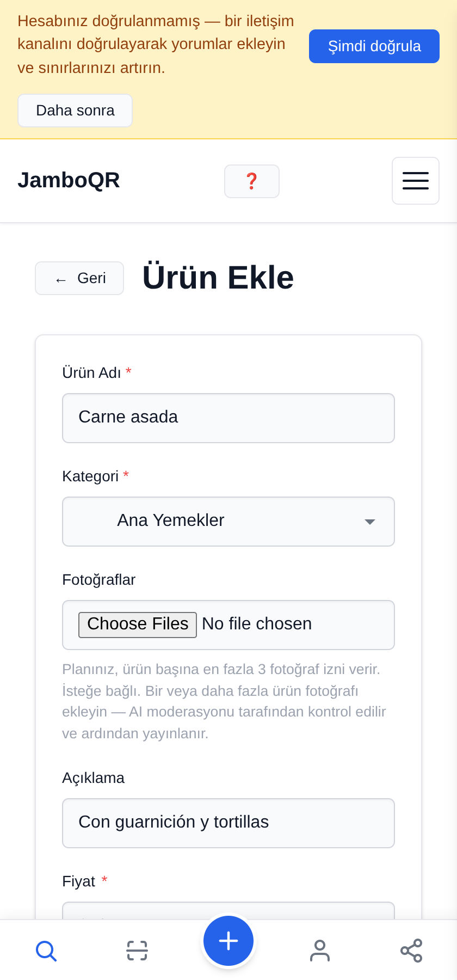The width and height of the screenshot is (457, 980).
Task: Tap the blue plus add button
Action: click(x=228, y=941)
